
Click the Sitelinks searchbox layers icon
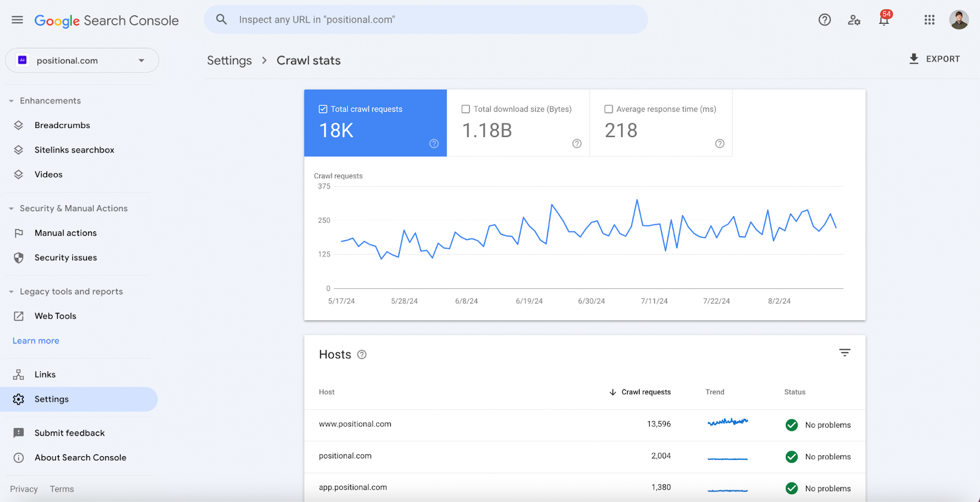18,150
